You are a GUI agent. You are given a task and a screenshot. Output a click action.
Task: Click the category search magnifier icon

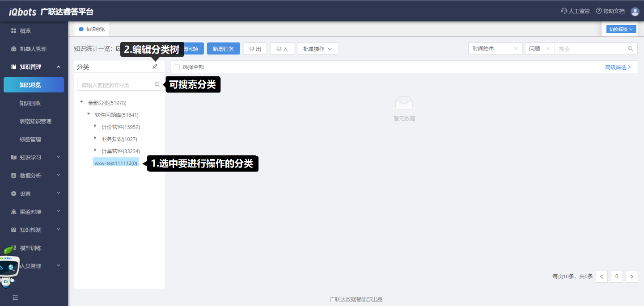point(157,84)
